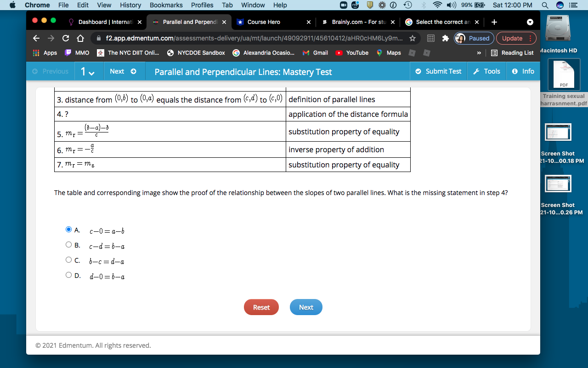The height and width of the screenshot is (368, 588).
Task: Click the clock showing Sat 12:00 PM
Action: click(x=512, y=5)
